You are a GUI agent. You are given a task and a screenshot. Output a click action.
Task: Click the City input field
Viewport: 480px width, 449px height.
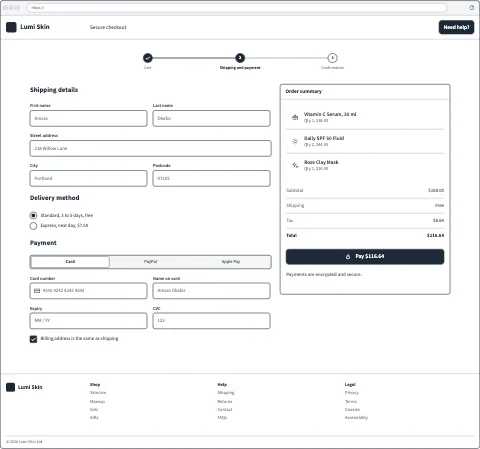pos(88,178)
